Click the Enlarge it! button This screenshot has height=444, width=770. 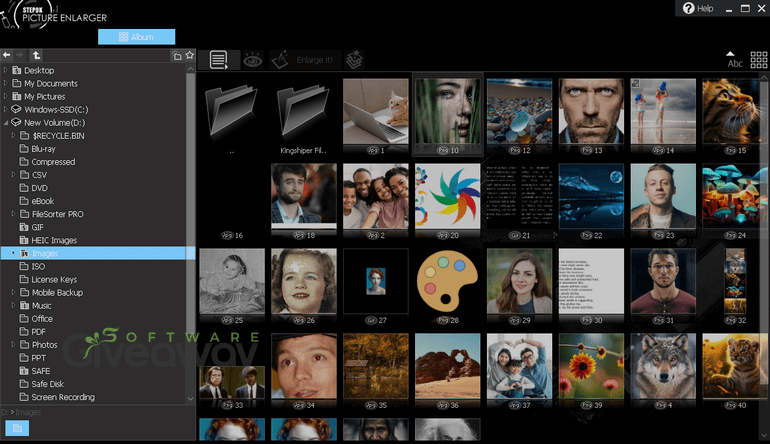pyautogui.click(x=304, y=60)
